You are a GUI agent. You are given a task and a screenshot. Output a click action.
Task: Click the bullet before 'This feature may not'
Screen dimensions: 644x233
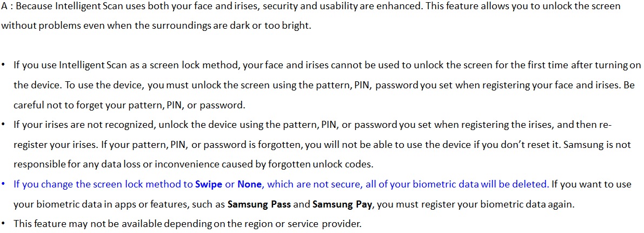pyautogui.click(x=3, y=224)
